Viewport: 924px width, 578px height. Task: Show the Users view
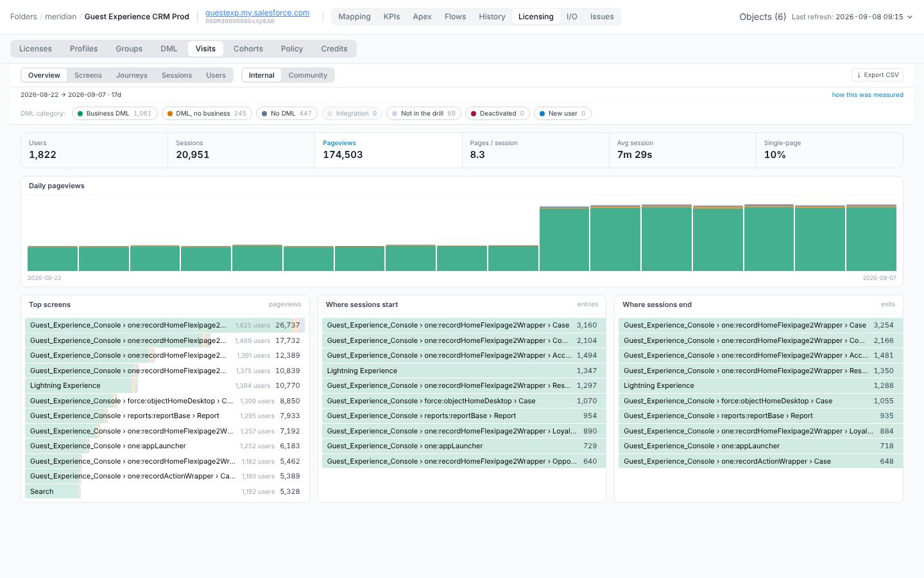[216, 75]
